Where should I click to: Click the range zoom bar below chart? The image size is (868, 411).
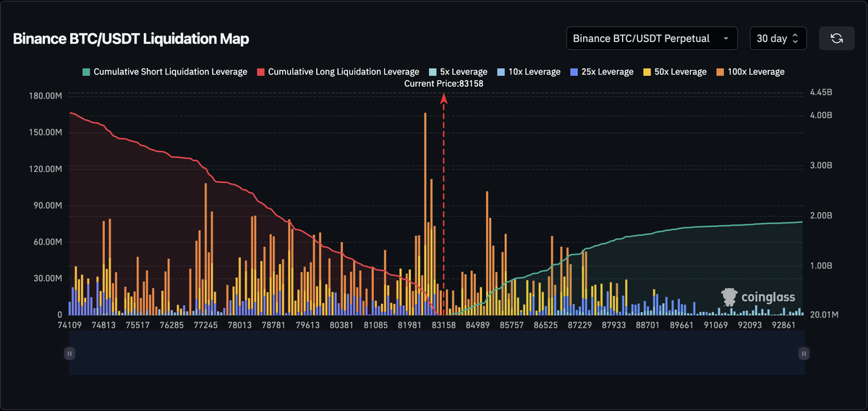(x=436, y=353)
